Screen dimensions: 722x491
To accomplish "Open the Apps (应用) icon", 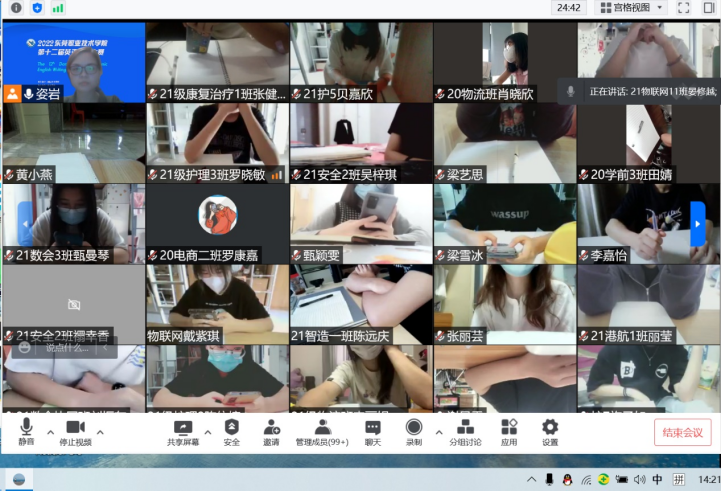I will 509,431.
